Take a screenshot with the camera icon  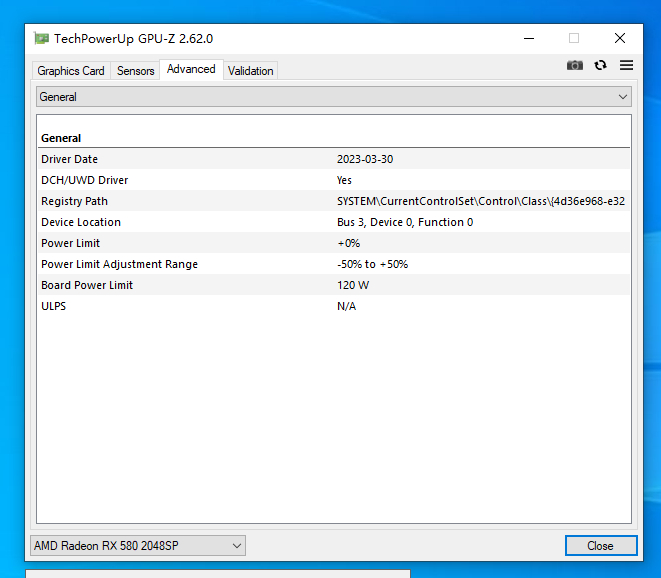tap(575, 65)
